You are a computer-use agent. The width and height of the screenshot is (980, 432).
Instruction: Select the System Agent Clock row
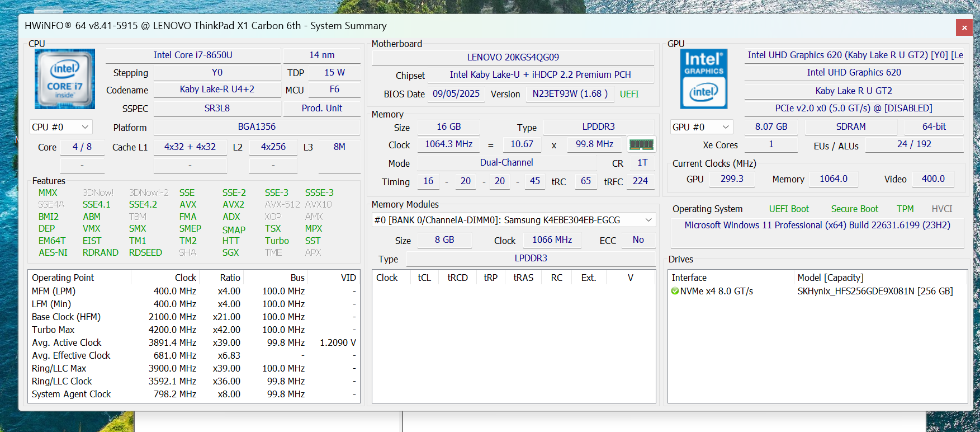(x=194, y=394)
